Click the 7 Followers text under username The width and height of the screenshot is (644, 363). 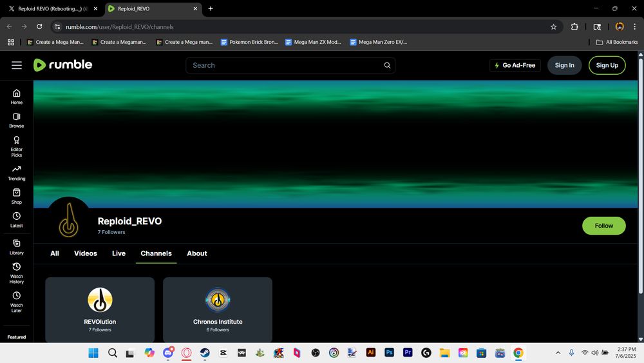pos(111,232)
